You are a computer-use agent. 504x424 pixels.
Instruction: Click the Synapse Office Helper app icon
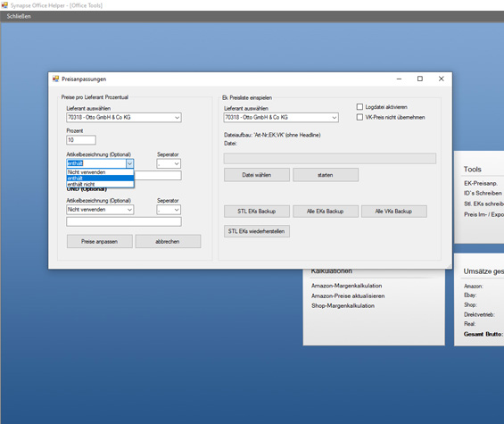[4, 5]
